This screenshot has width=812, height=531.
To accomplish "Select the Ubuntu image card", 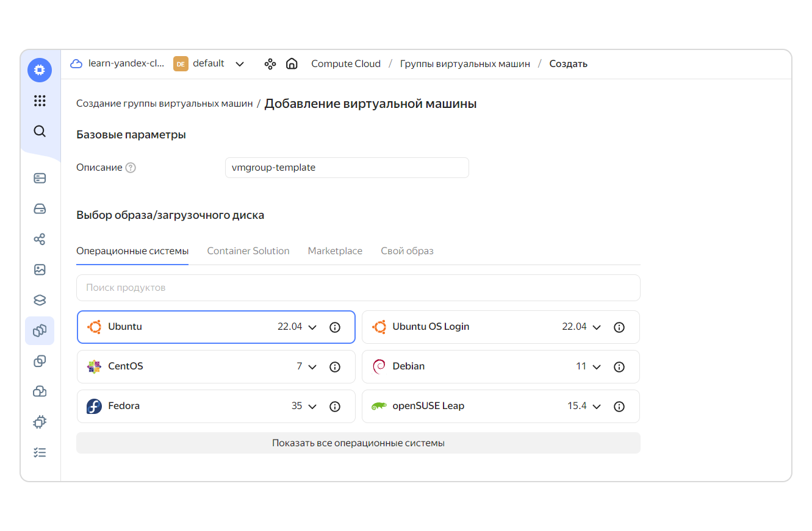I will [x=216, y=327].
